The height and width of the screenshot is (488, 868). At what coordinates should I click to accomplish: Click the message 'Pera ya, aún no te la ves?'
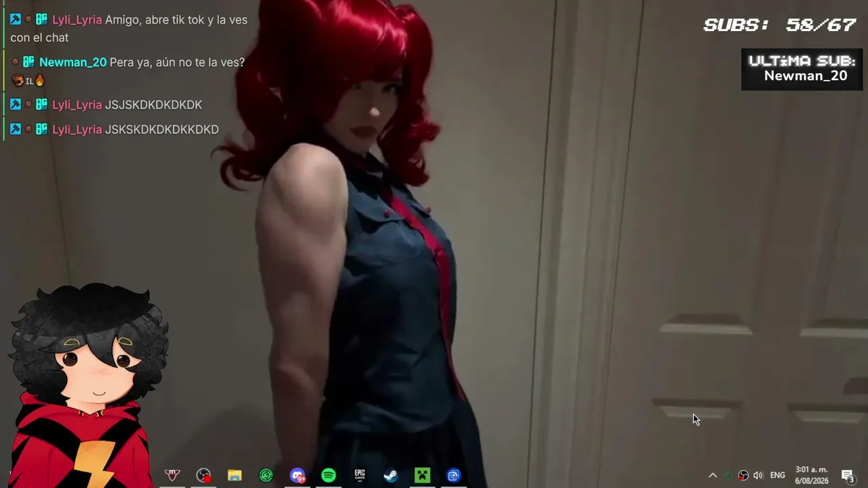[177, 62]
